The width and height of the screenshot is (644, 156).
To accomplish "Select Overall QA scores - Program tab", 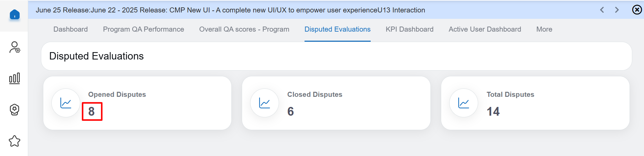I will (x=244, y=29).
